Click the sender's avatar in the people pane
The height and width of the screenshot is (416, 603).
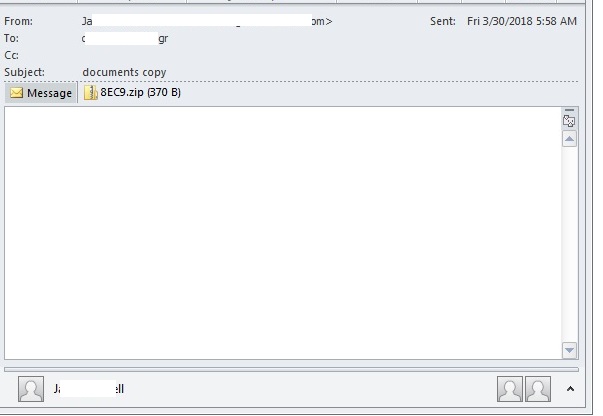31,389
